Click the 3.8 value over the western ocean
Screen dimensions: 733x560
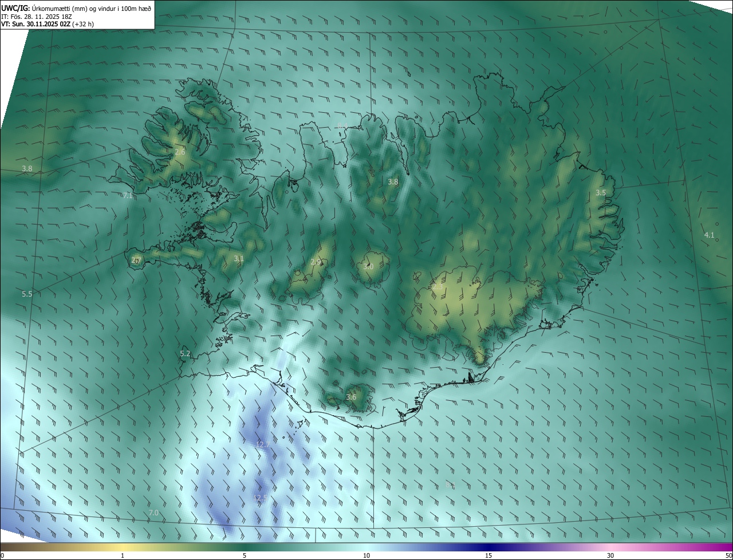point(27,169)
